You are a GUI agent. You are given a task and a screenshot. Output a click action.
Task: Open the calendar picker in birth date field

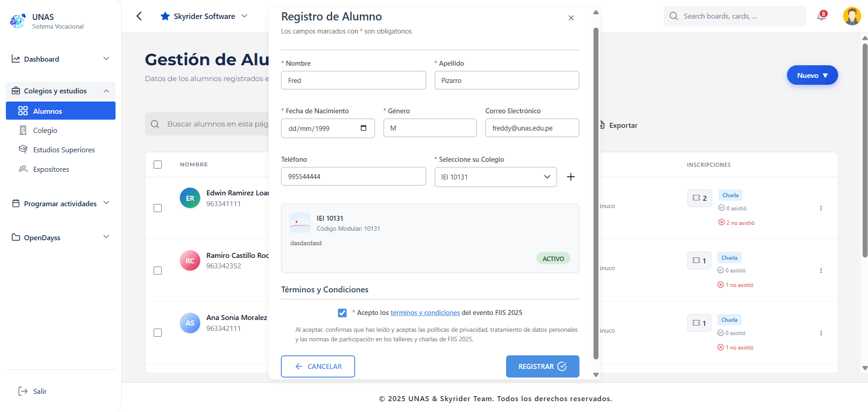coord(363,128)
